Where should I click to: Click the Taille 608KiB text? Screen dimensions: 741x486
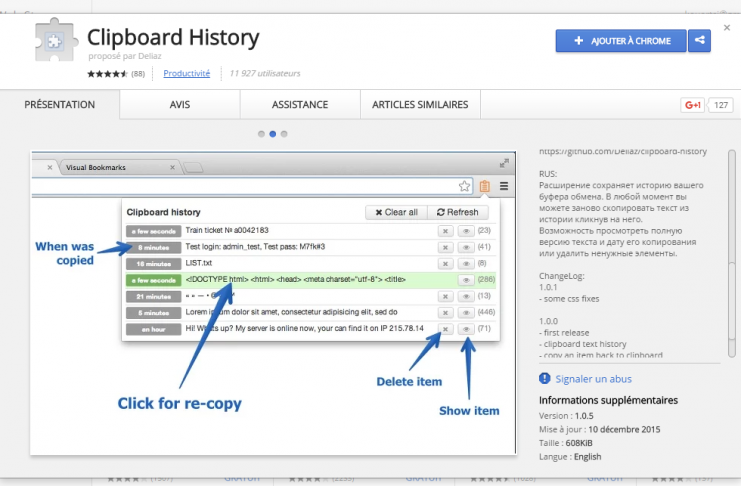566,443
